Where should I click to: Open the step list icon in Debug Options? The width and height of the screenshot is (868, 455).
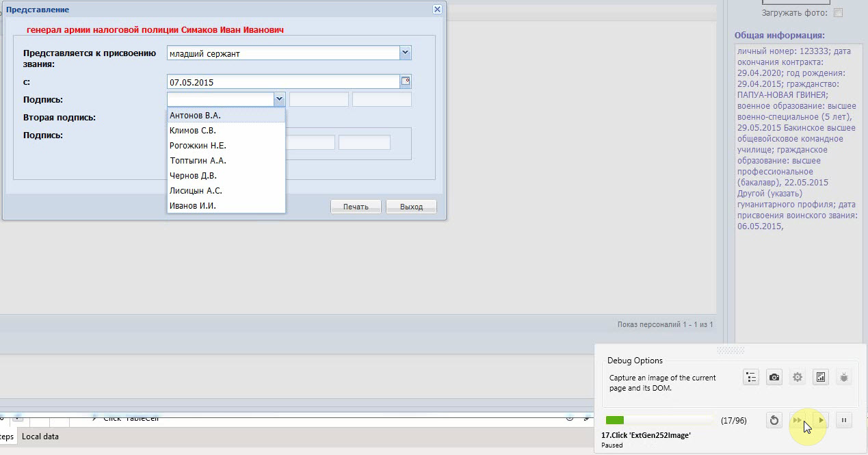751,377
